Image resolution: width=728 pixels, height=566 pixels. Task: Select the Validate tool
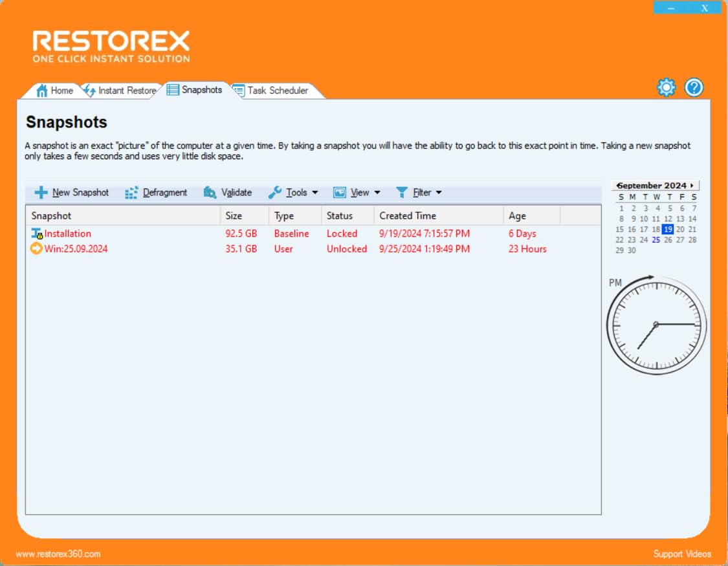(210, 192)
